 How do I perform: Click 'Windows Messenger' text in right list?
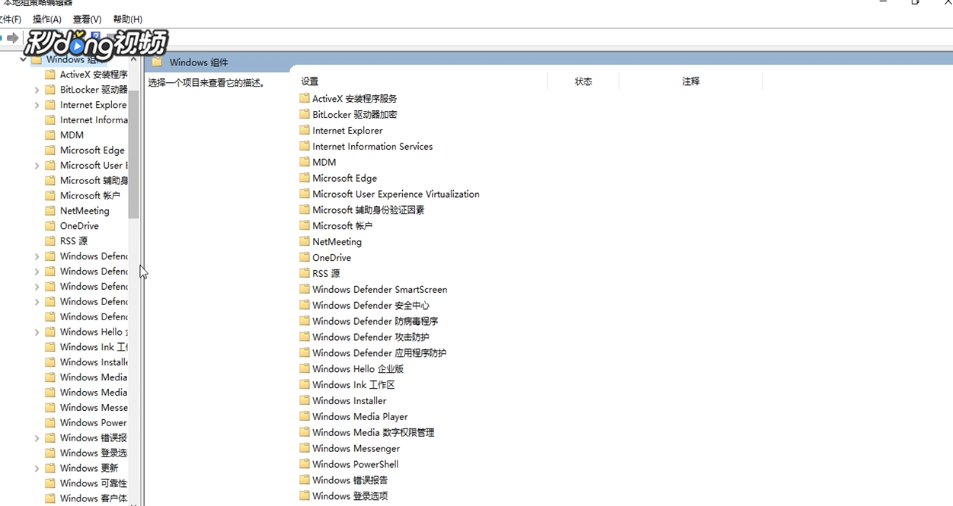click(x=356, y=448)
